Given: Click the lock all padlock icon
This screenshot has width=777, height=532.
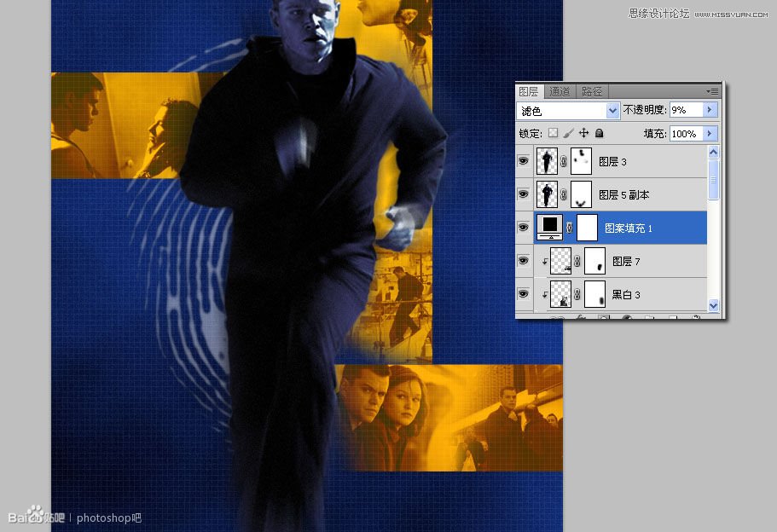Looking at the screenshot, I should (599, 133).
